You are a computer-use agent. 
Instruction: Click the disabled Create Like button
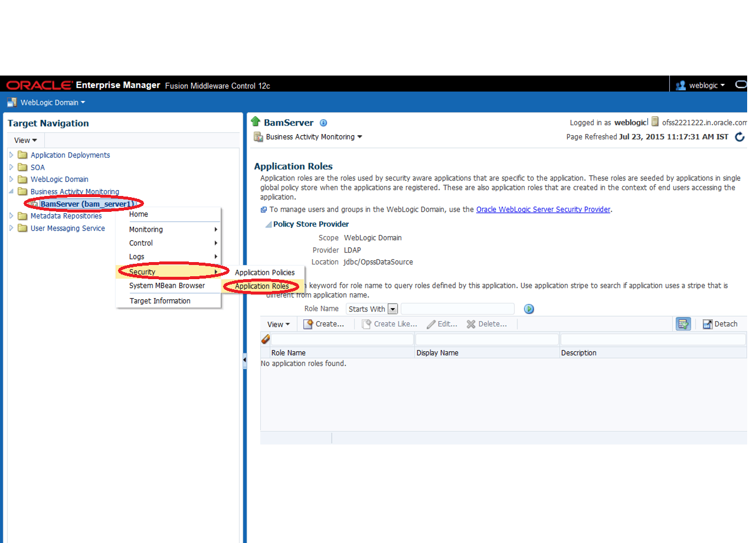click(x=390, y=324)
